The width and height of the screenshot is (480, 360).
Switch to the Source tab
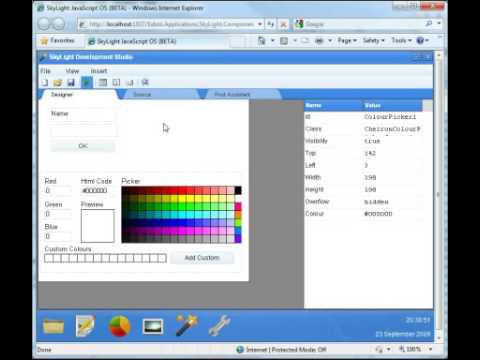[160, 95]
